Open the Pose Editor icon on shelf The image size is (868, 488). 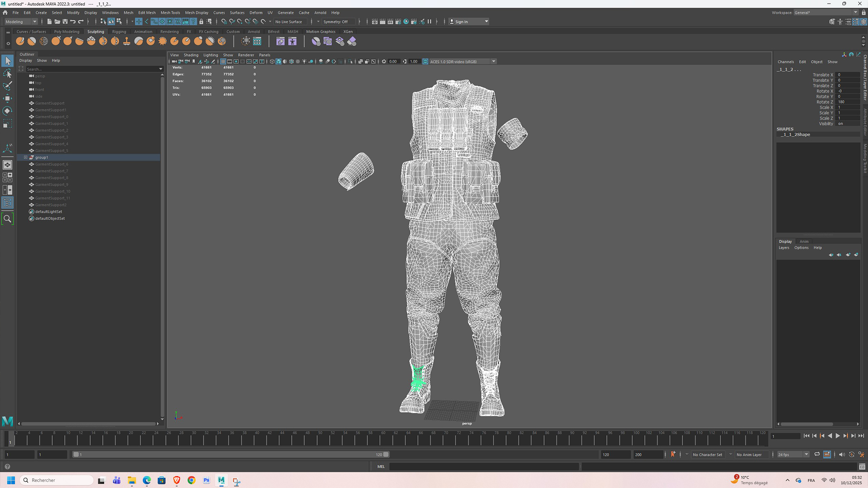(x=292, y=41)
